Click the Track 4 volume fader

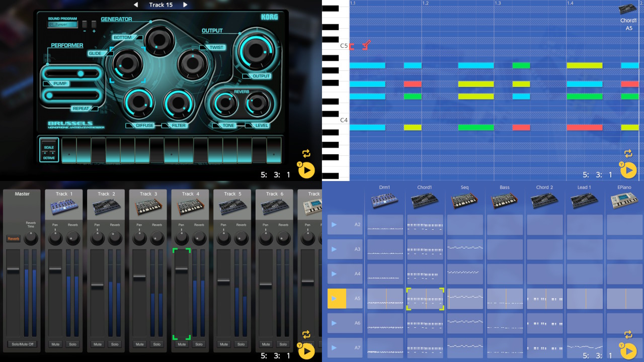click(182, 270)
